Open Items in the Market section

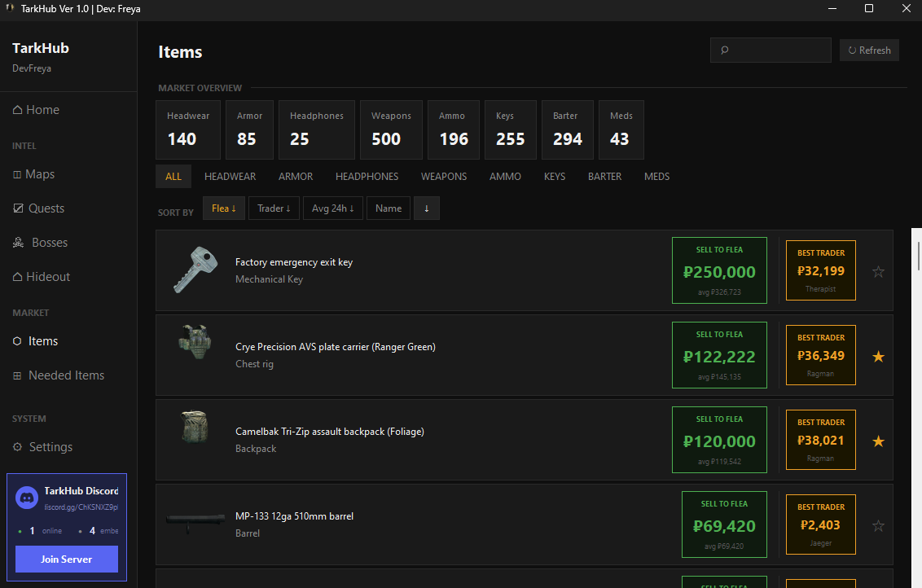pos(35,341)
